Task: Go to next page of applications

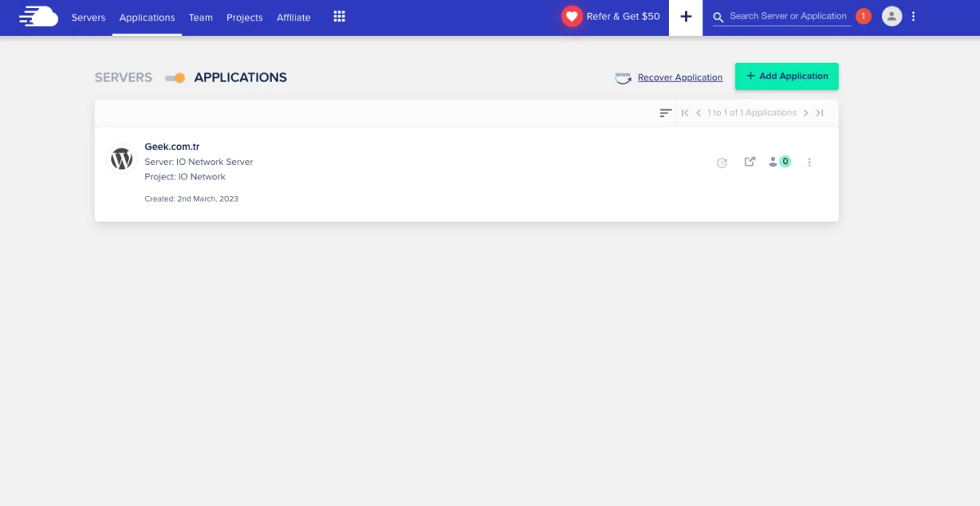Action: coord(806,113)
